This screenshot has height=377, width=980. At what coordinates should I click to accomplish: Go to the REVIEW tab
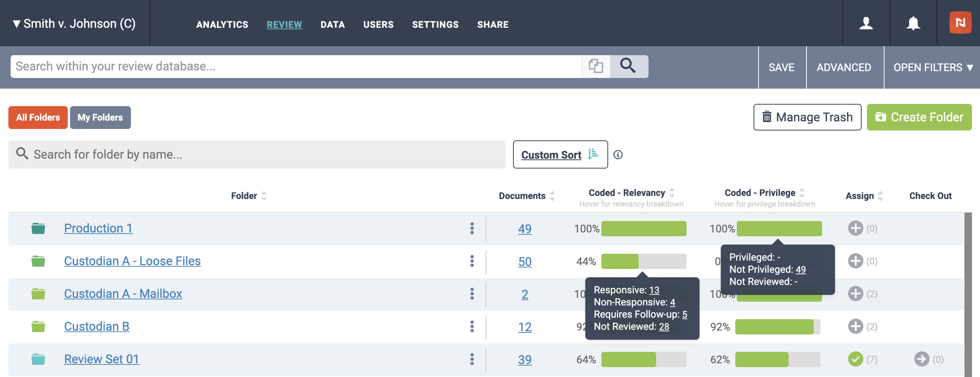pos(284,24)
